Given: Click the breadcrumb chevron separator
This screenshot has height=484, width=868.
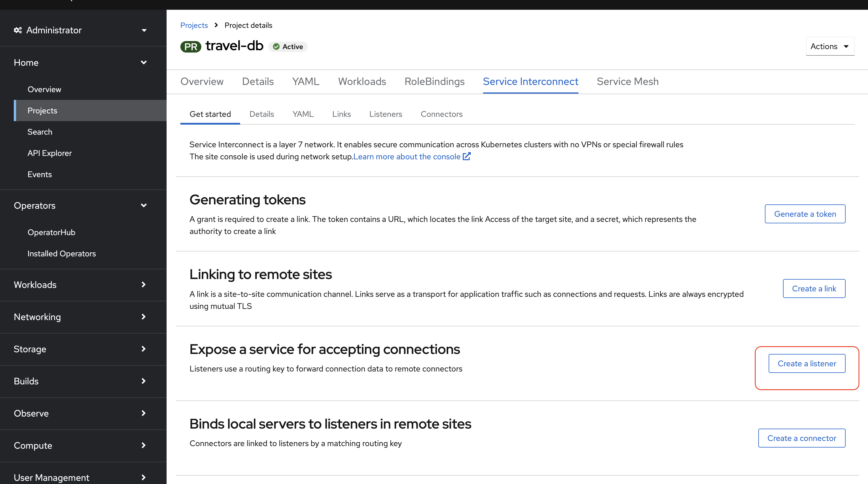Looking at the screenshot, I should pyautogui.click(x=216, y=25).
